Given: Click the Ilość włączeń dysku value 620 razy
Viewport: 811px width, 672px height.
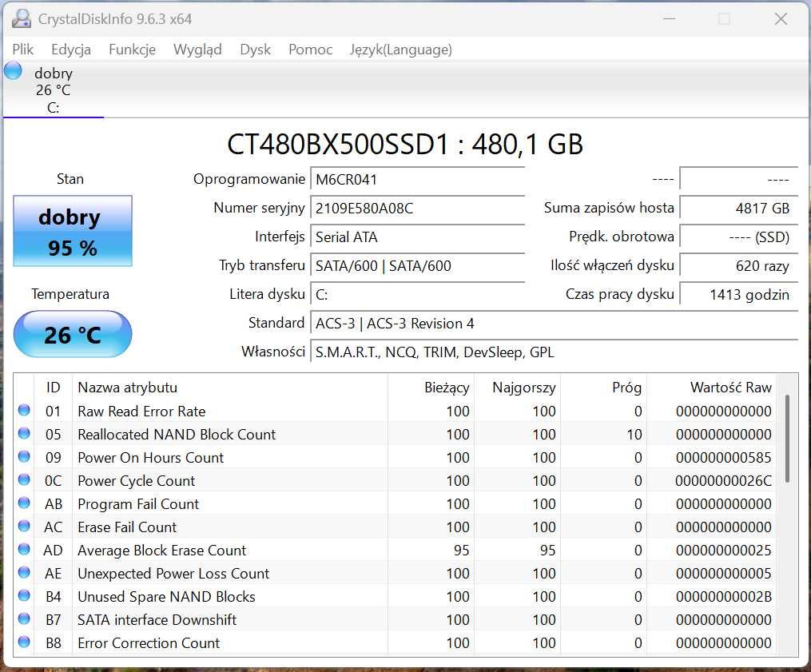Looking at the screenshot, I should (x=738, y=266).
